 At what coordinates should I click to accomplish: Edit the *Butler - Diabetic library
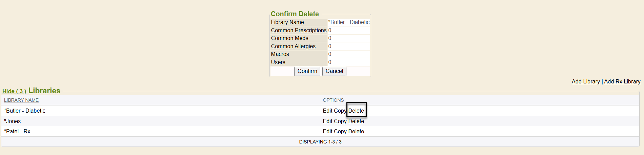(327, 111)
